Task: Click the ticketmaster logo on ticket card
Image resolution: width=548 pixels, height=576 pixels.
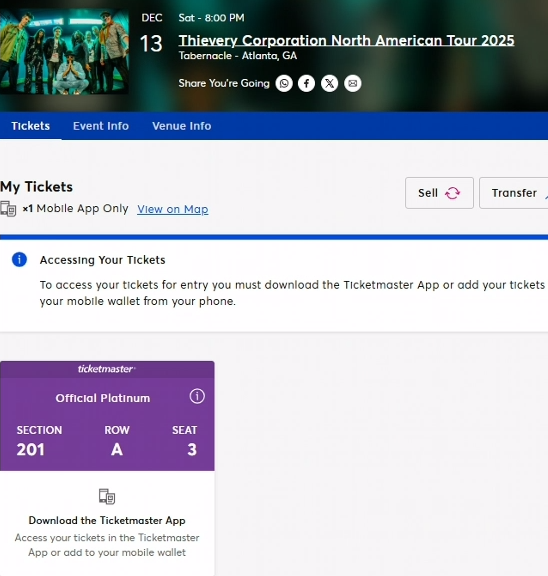Action: coord(107,369)
